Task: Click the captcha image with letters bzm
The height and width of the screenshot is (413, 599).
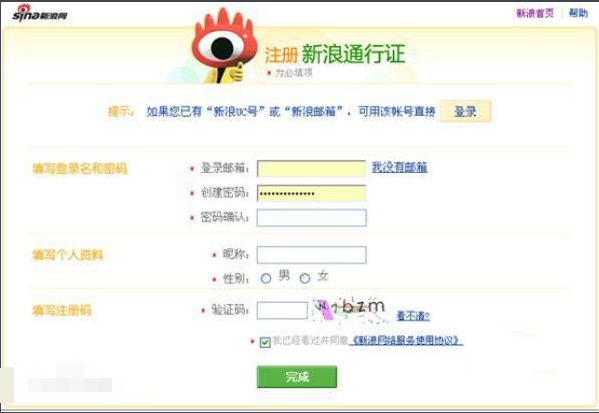Action: 348,310
